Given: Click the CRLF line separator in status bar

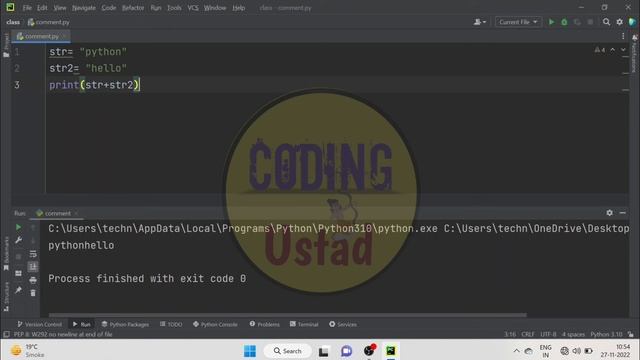Looking at the screenshot, I should [x=528, y=334].
